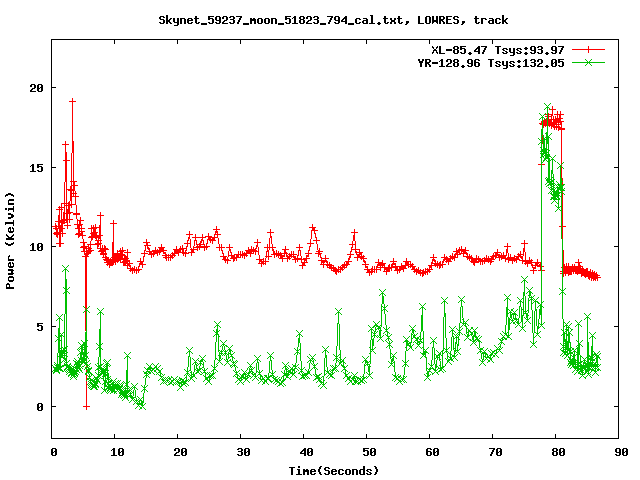The height and width of the screenshot is (480, 640).
Task: Click y-axis tick label 15
Action: click(37, 167)
